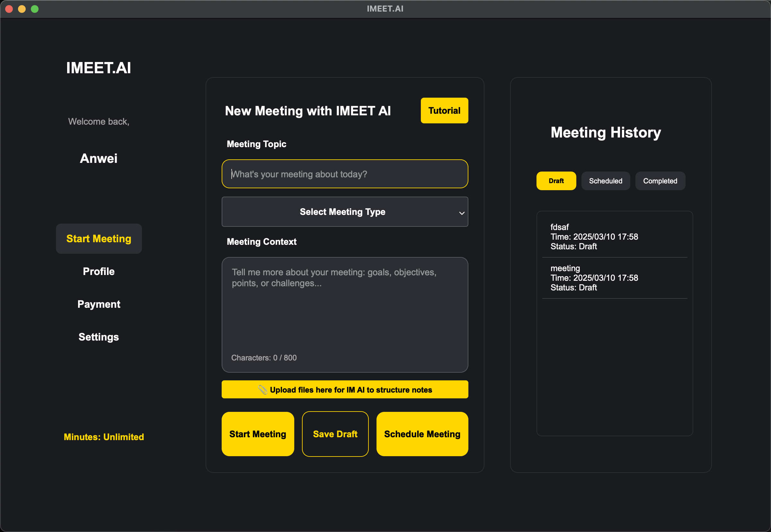The image size is (771, 532).
Task: Click the Save Draft button
Action: coord(335,434)
